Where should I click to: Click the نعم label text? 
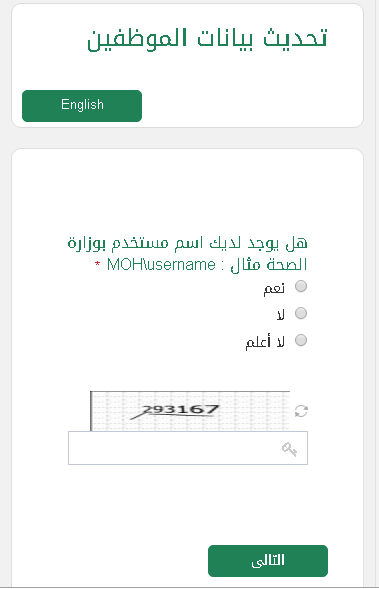coord(274,288)
